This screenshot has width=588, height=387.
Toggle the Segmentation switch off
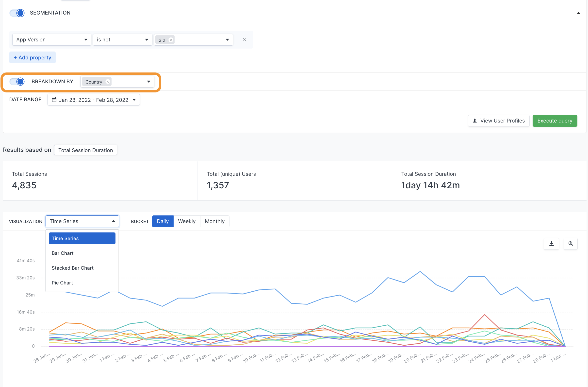17,13
